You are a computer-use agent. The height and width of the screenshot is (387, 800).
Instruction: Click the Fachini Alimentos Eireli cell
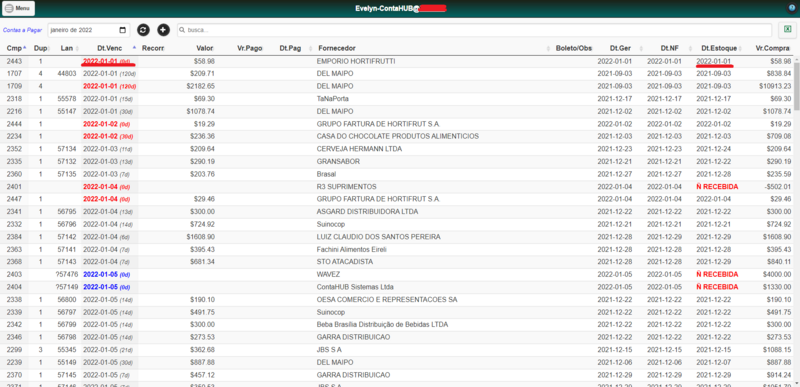352,249
